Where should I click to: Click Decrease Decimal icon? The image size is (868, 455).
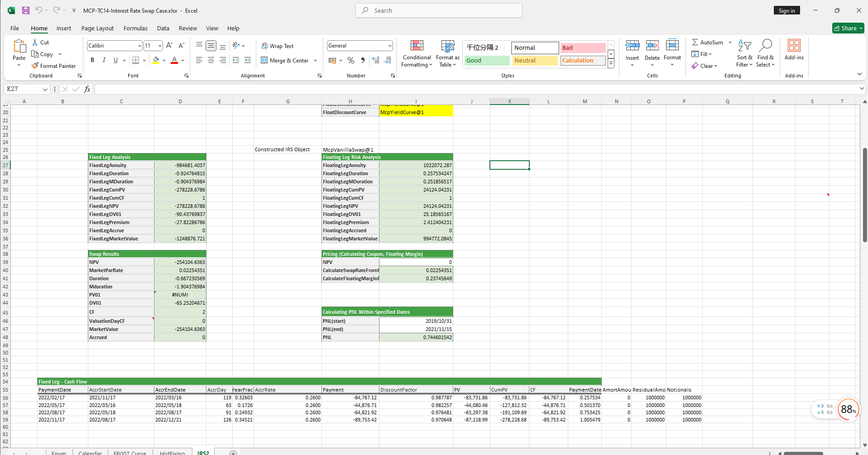pyautogui.click(x=388, y=60)
